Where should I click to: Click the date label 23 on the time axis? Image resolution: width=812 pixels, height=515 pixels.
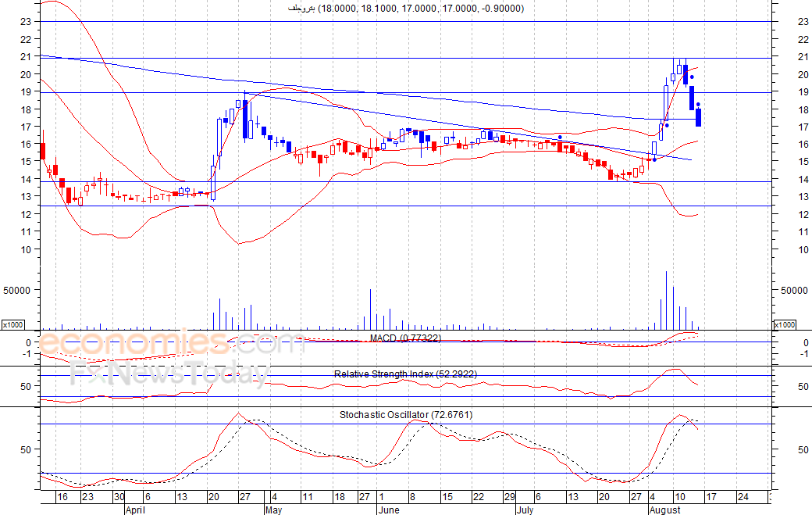click(87, 497)
